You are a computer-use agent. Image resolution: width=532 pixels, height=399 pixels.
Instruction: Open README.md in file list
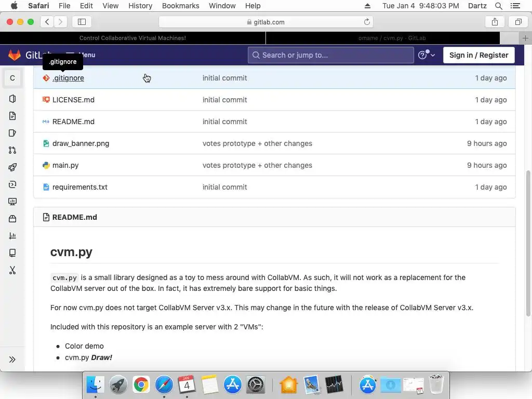click(73, 122)
